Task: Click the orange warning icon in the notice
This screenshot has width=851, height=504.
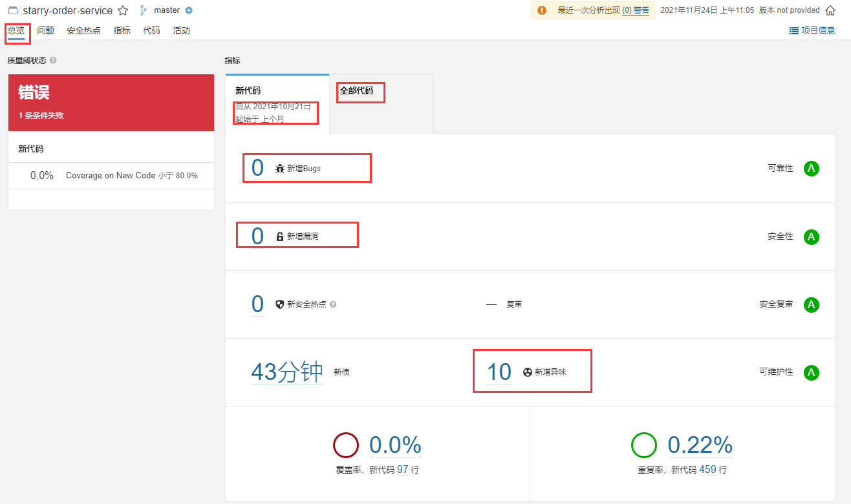Action: point(542,10)
